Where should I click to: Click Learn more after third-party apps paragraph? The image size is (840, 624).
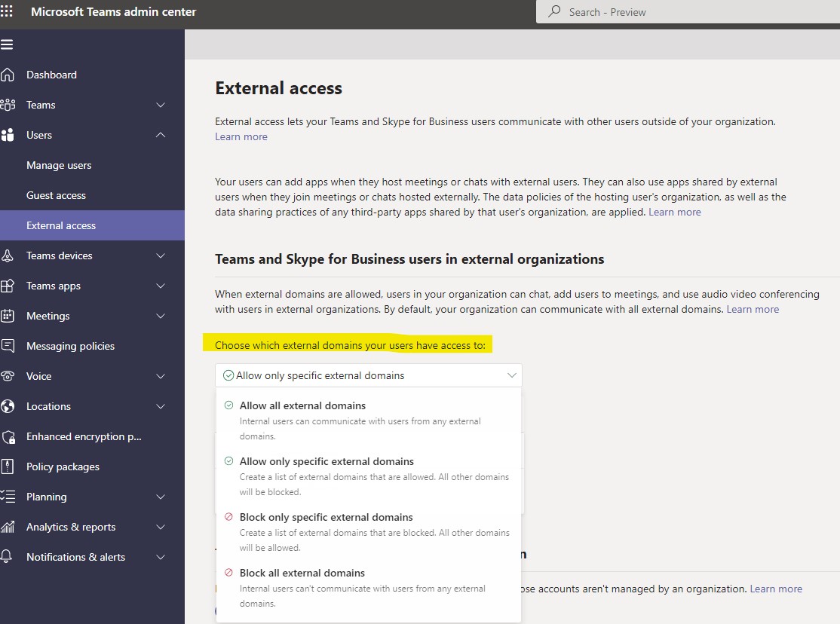click(x=674, y=212)
